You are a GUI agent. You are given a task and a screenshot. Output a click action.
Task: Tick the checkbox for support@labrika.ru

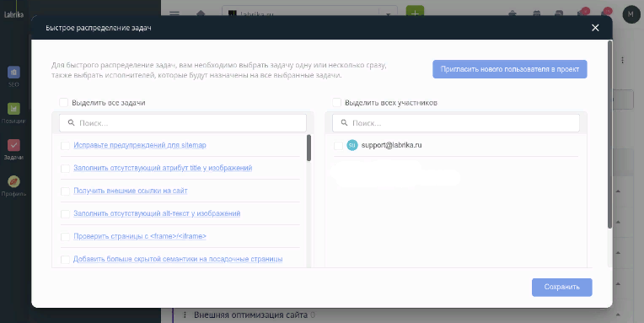tap(338, 145)
